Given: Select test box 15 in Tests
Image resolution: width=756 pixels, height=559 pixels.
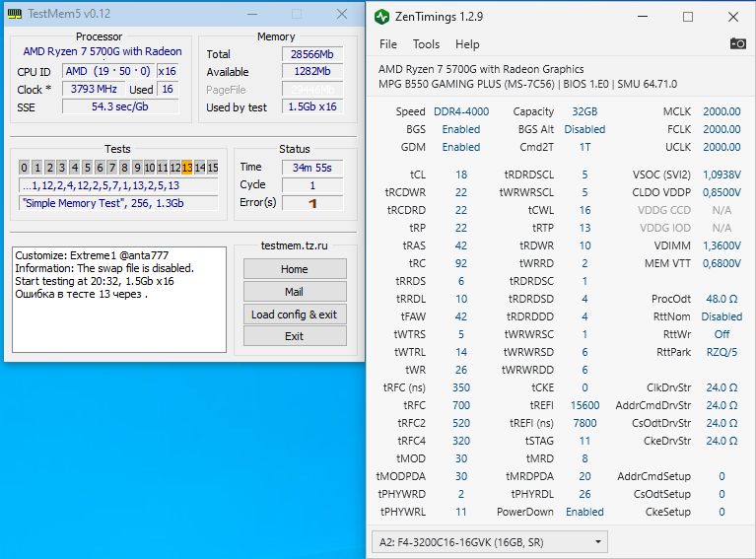Looking at the screenshot, I should [x=213, y=168].
